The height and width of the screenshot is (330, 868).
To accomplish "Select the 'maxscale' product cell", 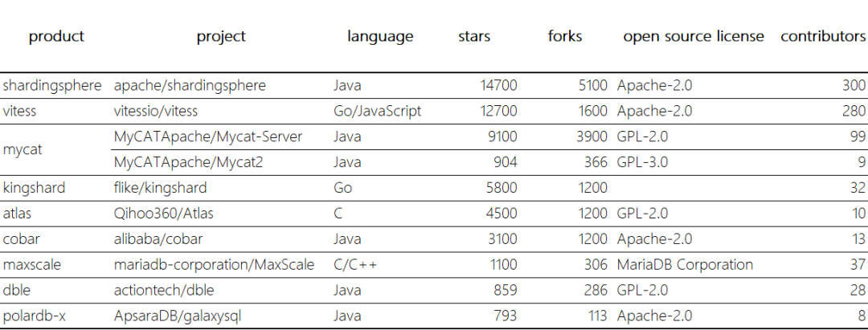I will (32, 265).
